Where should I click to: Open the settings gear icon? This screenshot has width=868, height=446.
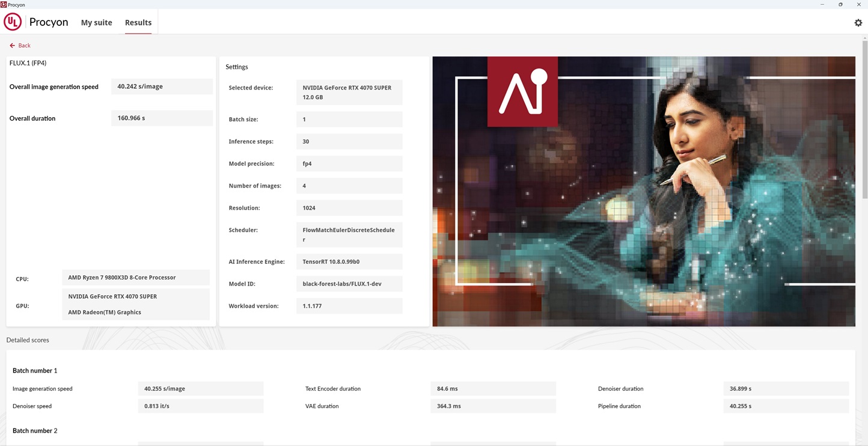point(858,23)
